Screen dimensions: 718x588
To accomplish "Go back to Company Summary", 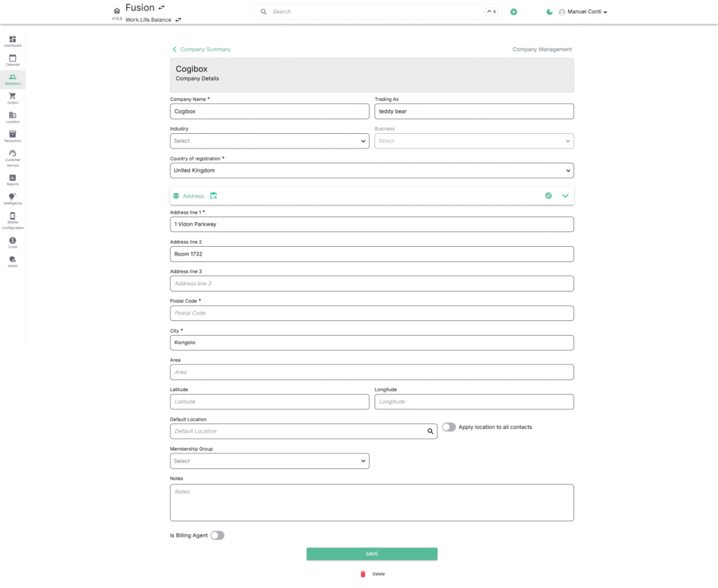I will (x=201, y=50).
